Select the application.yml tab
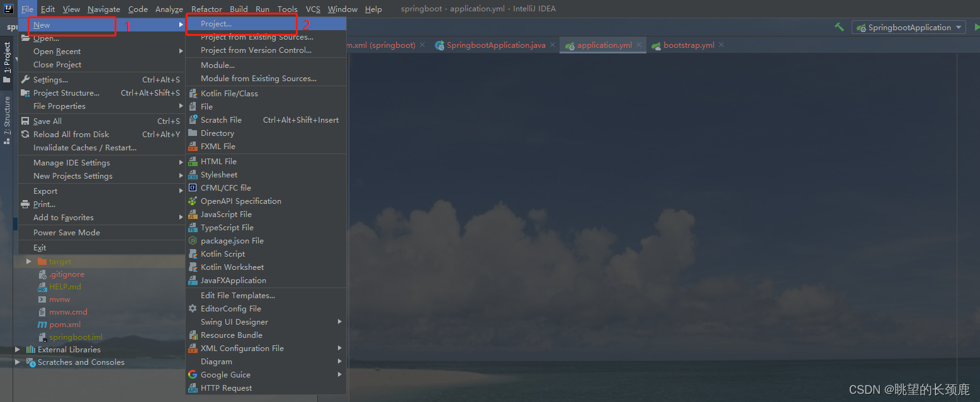This screenshot has height=402, width=980. click(x=604, y=45)
